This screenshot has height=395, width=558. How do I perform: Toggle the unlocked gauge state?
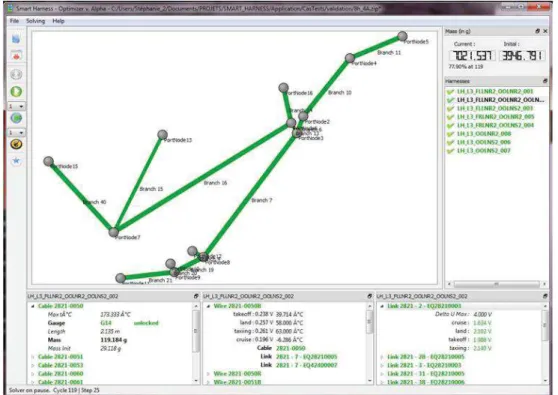coord(146,323)
